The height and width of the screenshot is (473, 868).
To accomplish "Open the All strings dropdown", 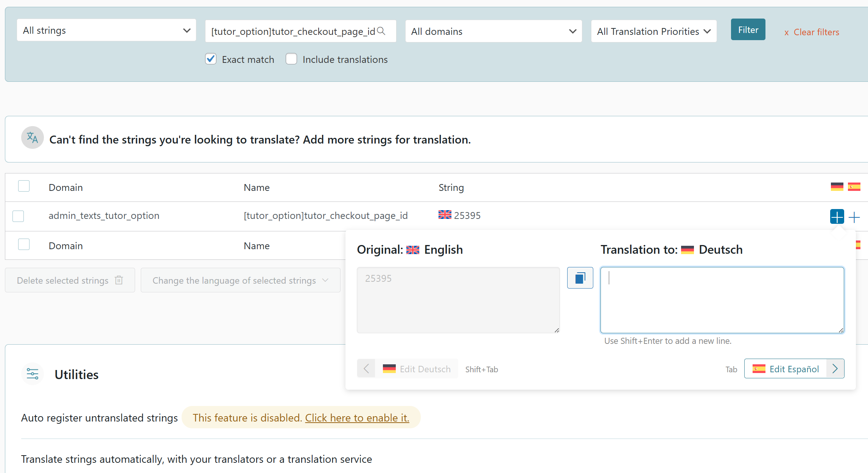I will pyautogui.click(x=106, y=30).
